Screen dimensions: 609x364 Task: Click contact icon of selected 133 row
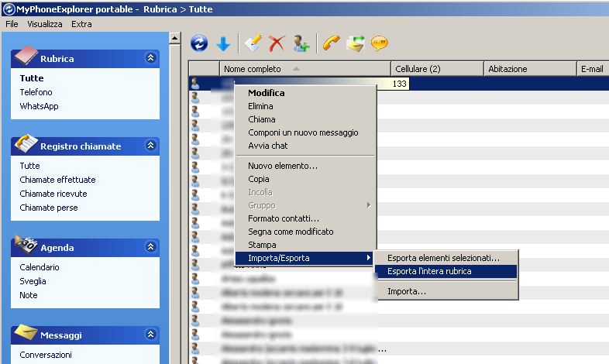tap(195, 84)
